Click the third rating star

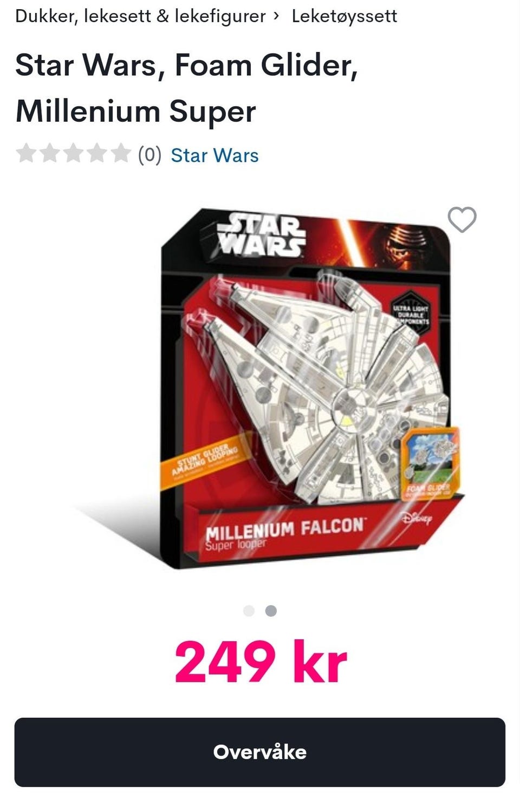[73, 153]
